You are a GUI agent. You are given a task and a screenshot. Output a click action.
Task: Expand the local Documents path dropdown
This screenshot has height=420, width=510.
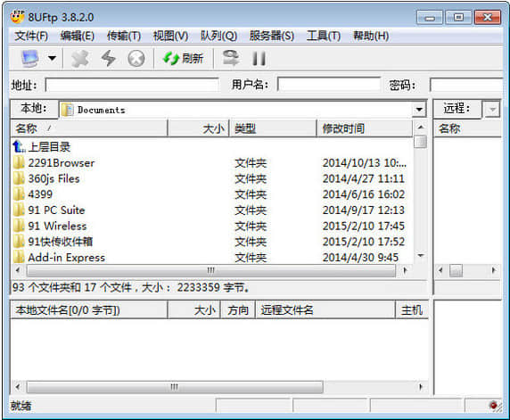tap(419, 110)
